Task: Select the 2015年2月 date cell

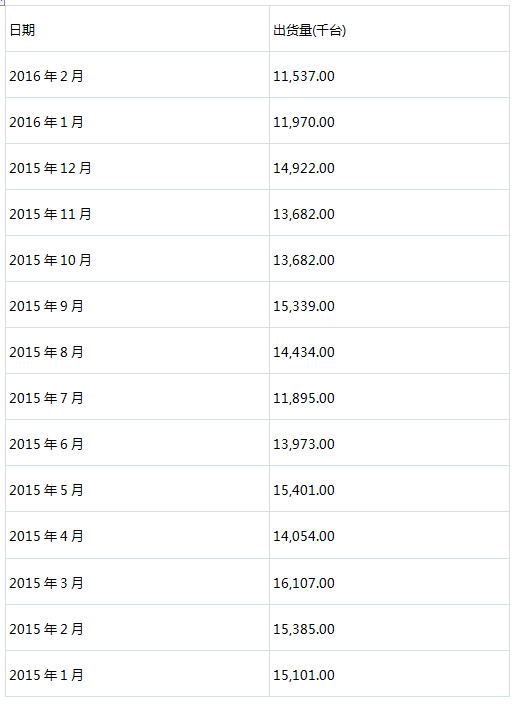Action: click(x=137, y=628)
